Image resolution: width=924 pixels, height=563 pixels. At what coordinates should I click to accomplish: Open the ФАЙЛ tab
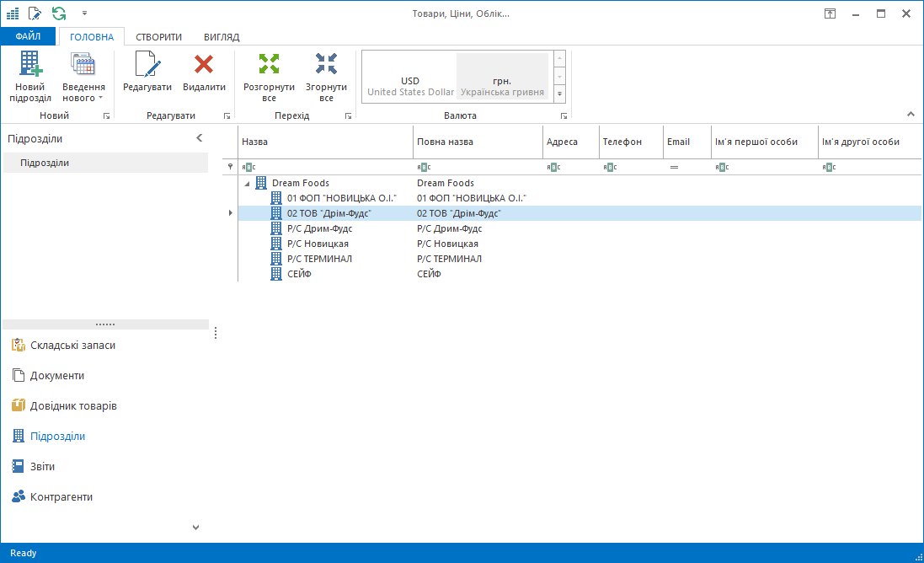(x=28, y=36)
